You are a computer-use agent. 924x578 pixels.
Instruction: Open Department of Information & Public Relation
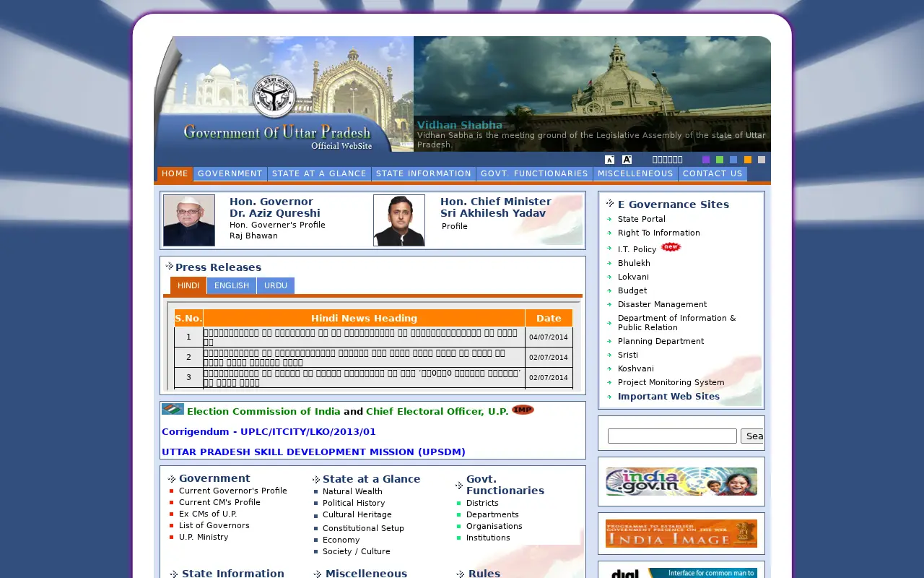click(677, 323)
